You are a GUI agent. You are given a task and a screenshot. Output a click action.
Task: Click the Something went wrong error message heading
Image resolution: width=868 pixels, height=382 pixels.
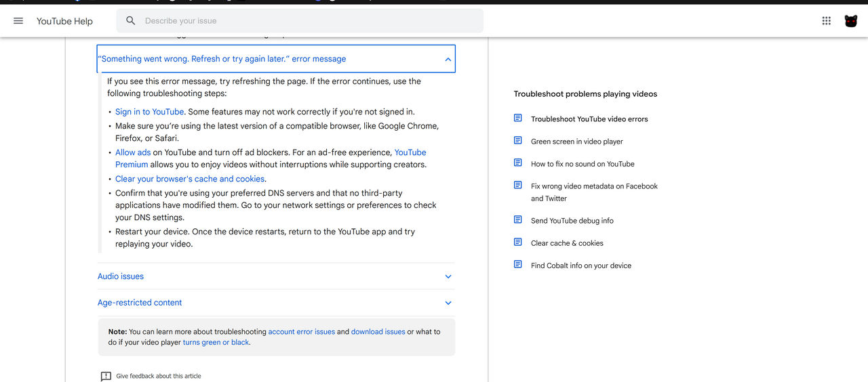[222, 59]
